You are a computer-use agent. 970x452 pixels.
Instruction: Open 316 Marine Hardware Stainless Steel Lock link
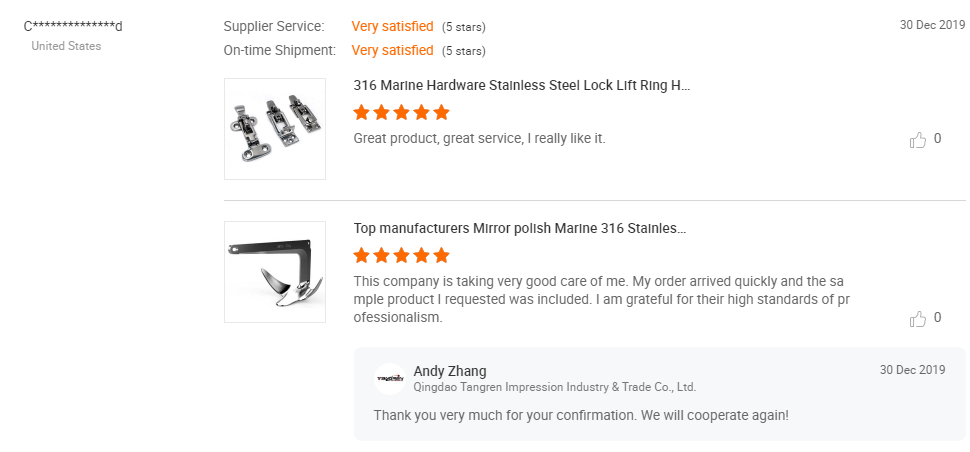[x=521, y=86]
